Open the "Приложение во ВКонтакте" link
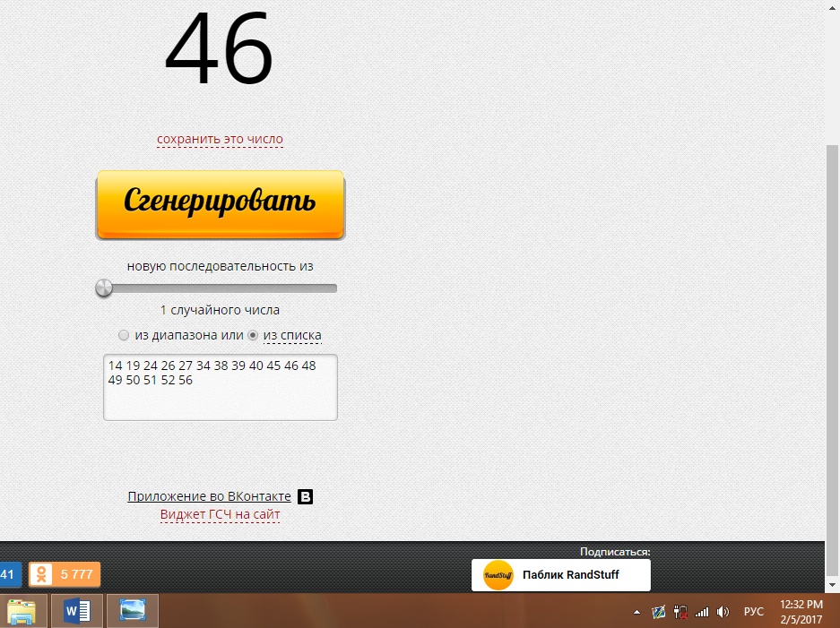This screenshot has height=628, width=840. pos(209,497)
